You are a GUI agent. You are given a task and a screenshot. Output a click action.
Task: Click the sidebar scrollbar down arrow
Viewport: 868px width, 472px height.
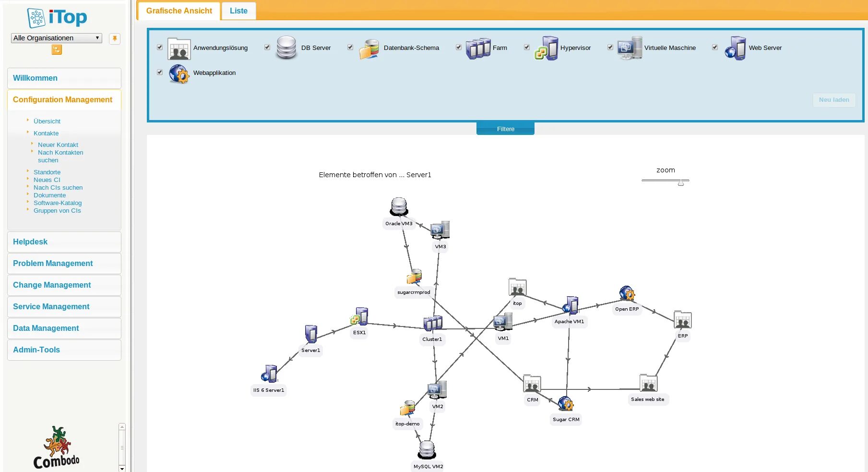click(x=122, y=468)
